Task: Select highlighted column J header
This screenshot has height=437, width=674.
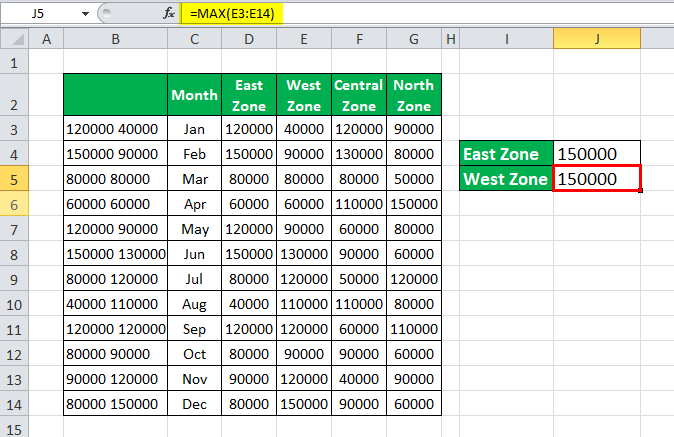Action: (x=597, y=39)
